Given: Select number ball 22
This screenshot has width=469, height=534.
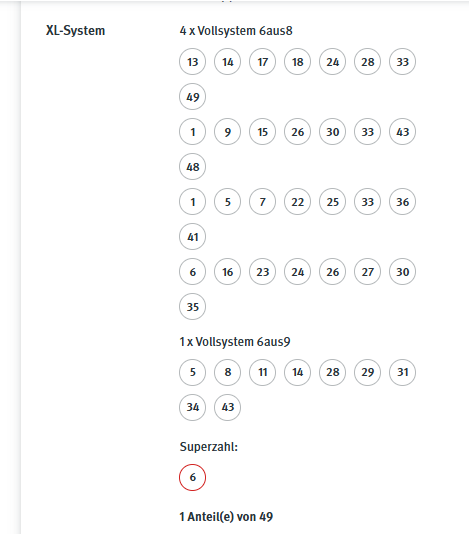Looking at the screenshot, I should [x=297, y=202].
